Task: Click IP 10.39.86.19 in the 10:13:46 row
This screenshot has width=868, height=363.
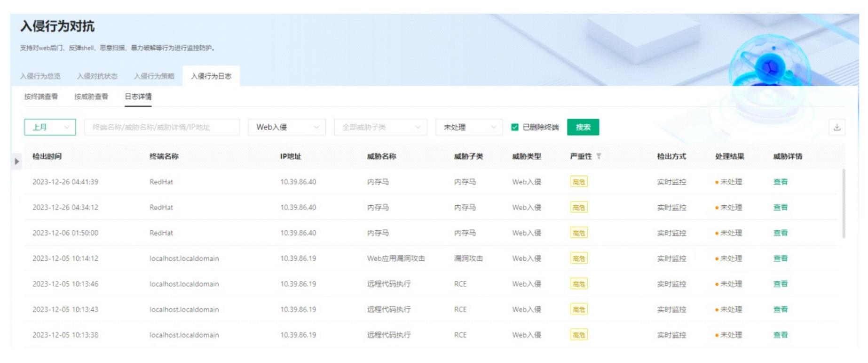Action: click(x=298, y=284)
